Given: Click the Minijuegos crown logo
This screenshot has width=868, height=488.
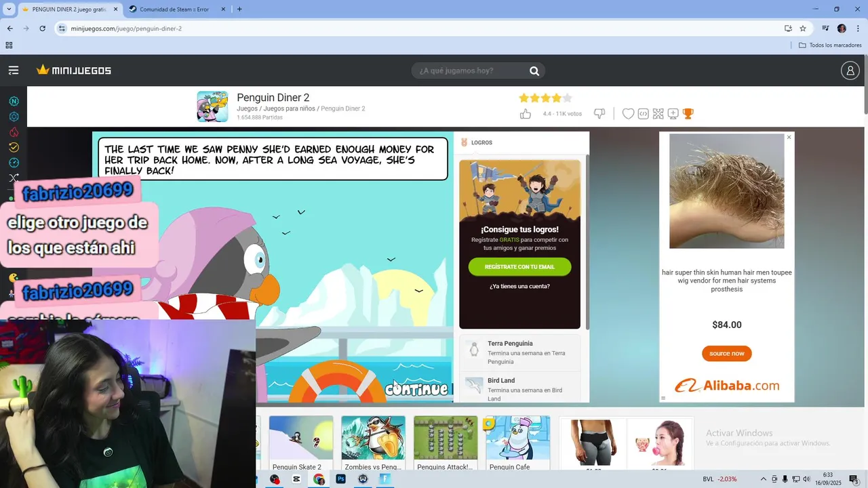Looking at the screenshot, I should click(74, 70).
